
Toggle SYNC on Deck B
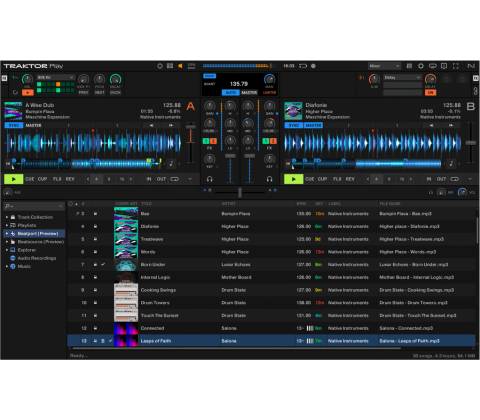coord(294,125)
